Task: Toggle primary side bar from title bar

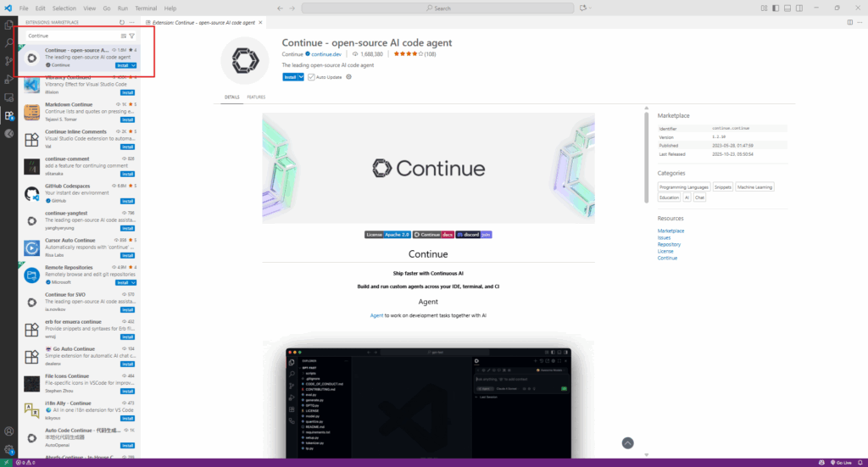Action: pos(776,8)
